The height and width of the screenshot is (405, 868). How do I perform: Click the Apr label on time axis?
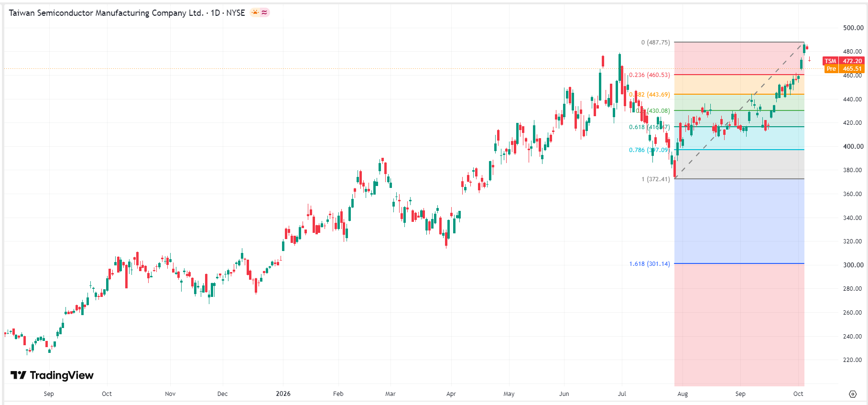click(x=451, y=394)
